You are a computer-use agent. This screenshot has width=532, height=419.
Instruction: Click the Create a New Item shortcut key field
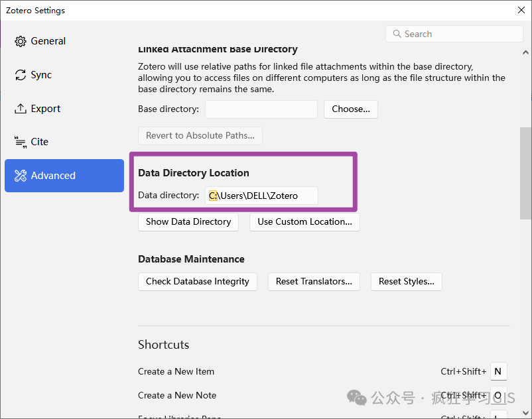click(498, 371)
